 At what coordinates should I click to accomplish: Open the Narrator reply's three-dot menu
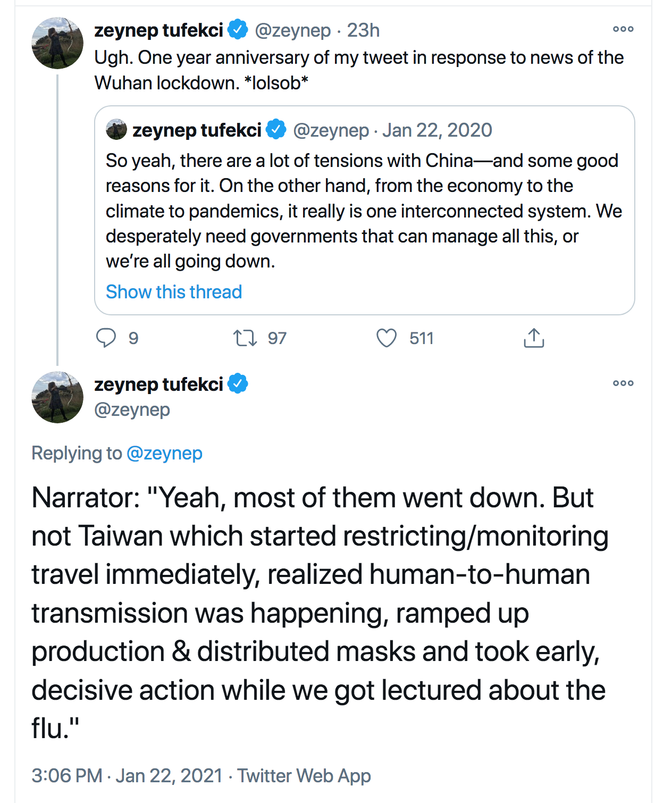coord(623,383)
